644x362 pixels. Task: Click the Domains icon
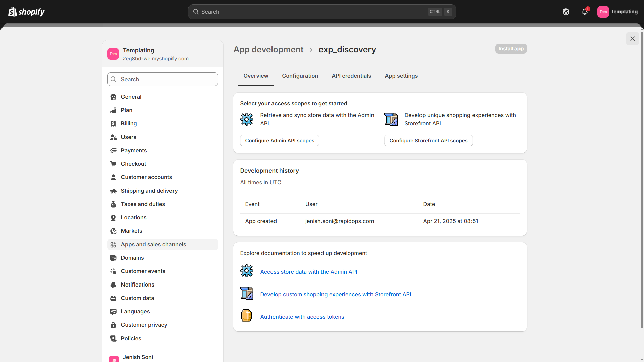tap(113, 258)
